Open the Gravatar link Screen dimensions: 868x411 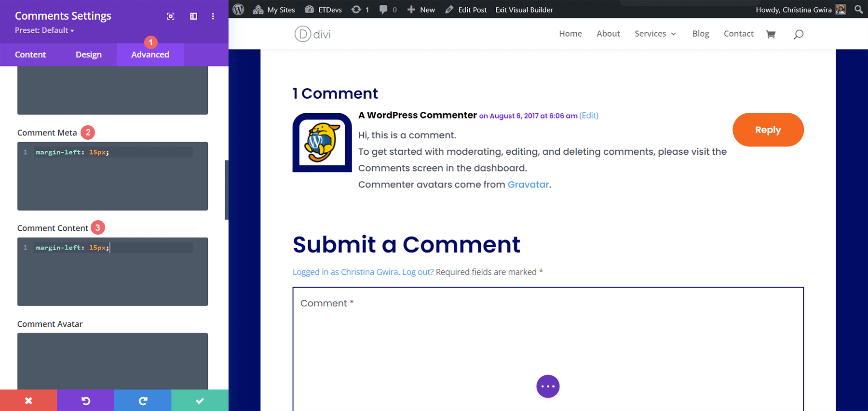pos(528,185)
